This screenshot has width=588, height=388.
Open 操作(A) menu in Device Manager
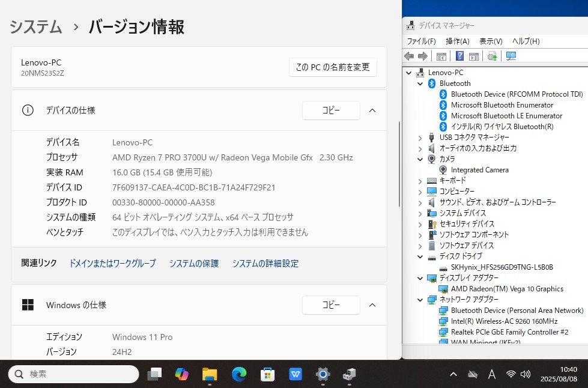coord(457,41)
